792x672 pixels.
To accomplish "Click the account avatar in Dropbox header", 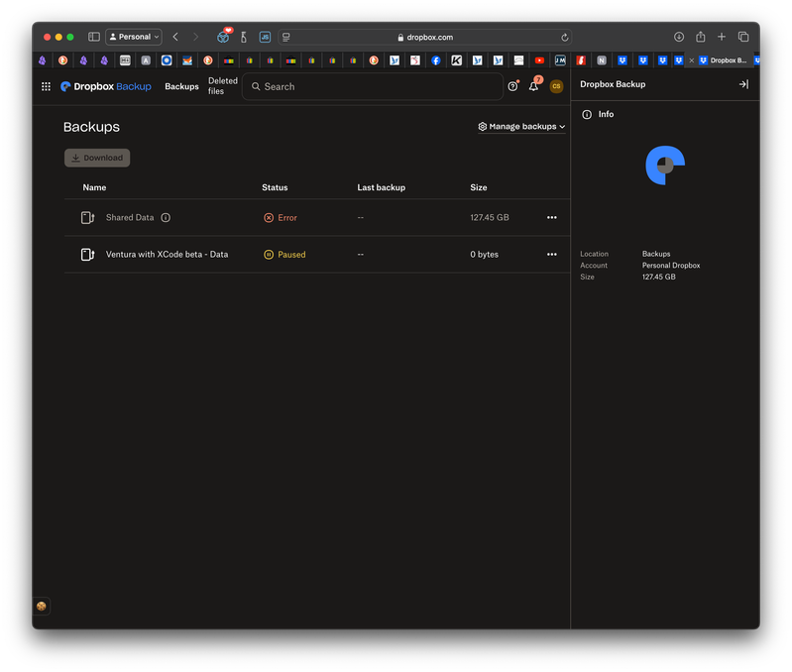I will point(556,87).
